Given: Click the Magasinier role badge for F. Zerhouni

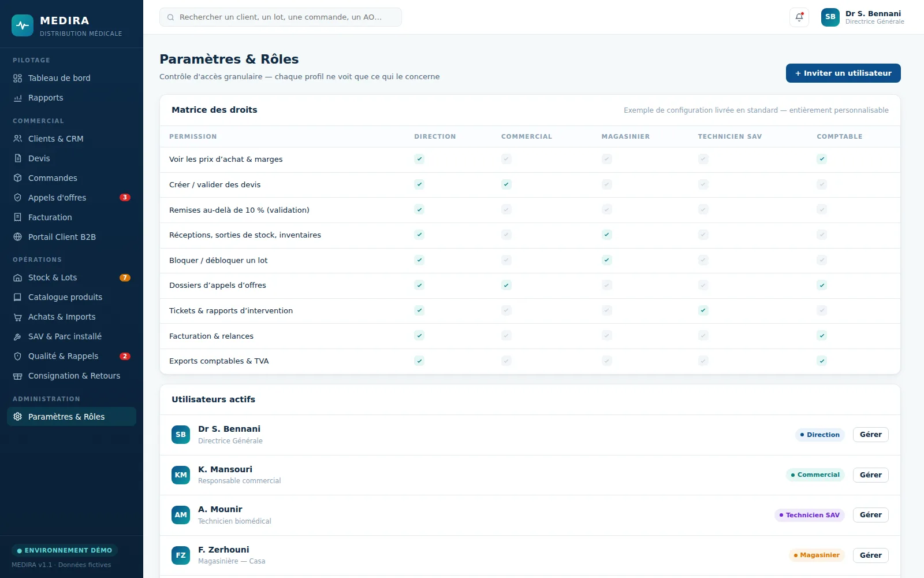Looking at the screenshot, I should 817,555.
